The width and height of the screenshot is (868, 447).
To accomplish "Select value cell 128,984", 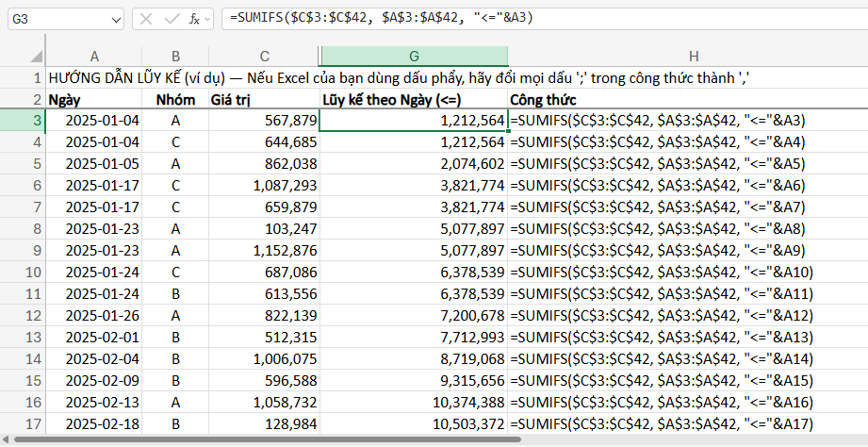I will 264,424.
